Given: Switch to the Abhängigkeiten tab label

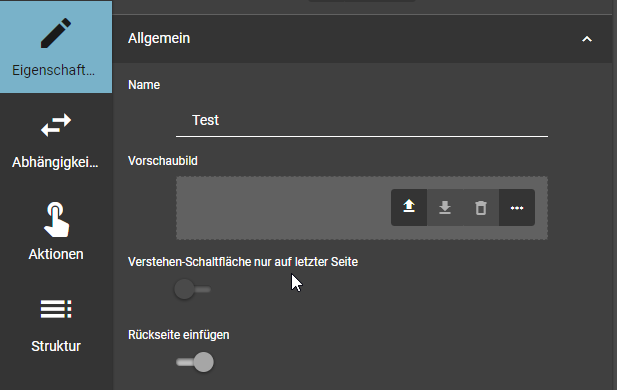Looking at the screenshot, I should 55,162.
